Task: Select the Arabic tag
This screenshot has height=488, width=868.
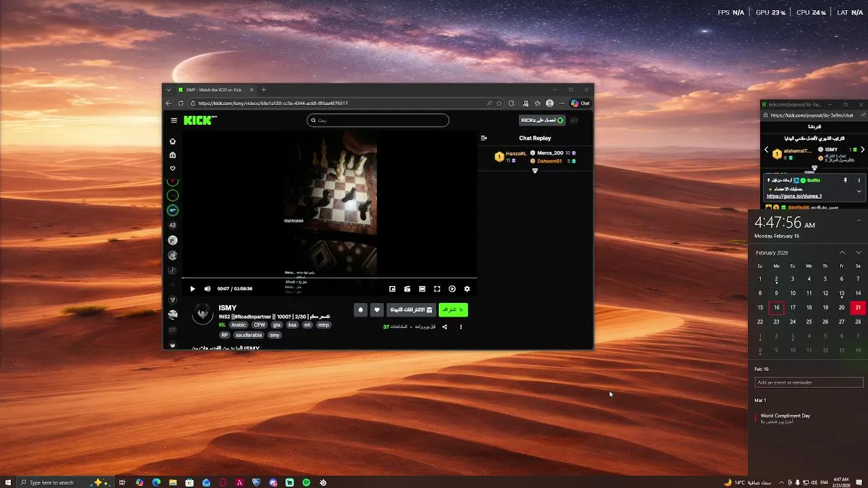Action: pos(239,325)
